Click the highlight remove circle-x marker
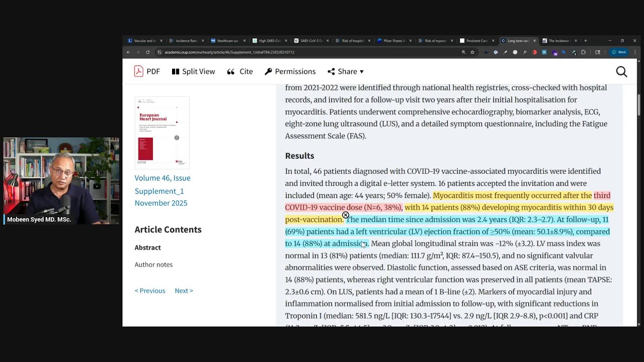644x362 pixels. 346,215
